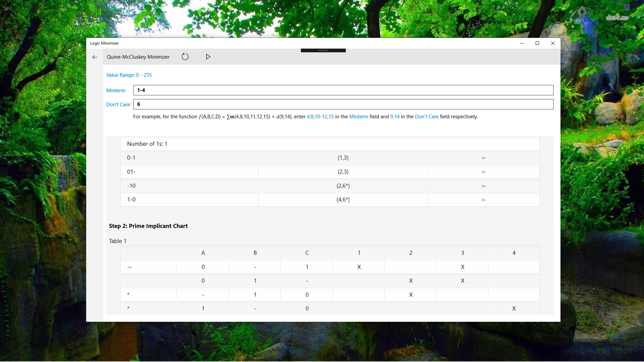Click the (2,6*) cell
This screenshot has height=362, width=644.
(x=343, y=186)
